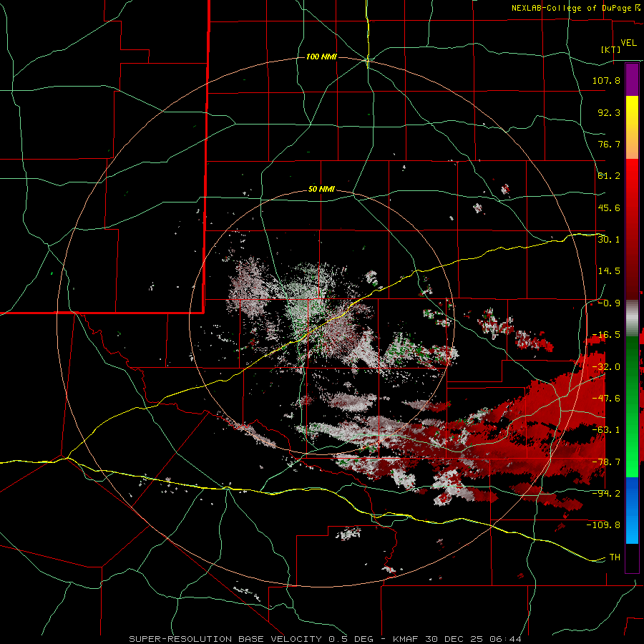Image resolution: width=644 pixels, height=644 pixels.
Task: Click the purple segment of color bar
Action: [632, 79]
